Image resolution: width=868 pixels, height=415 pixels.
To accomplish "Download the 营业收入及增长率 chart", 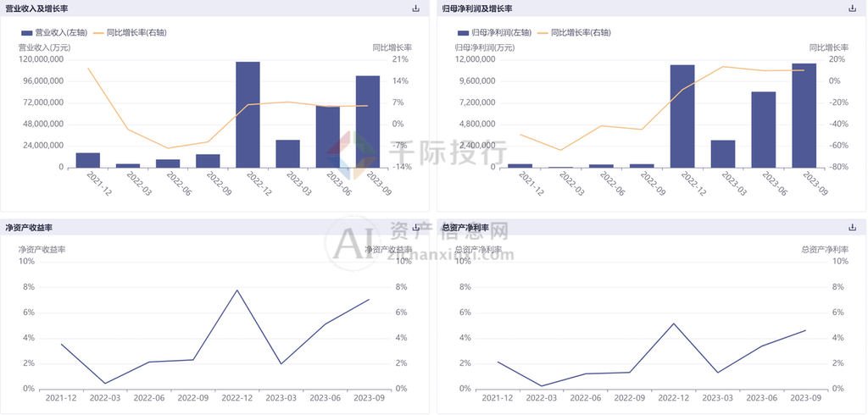I will [x=415, y=8].
